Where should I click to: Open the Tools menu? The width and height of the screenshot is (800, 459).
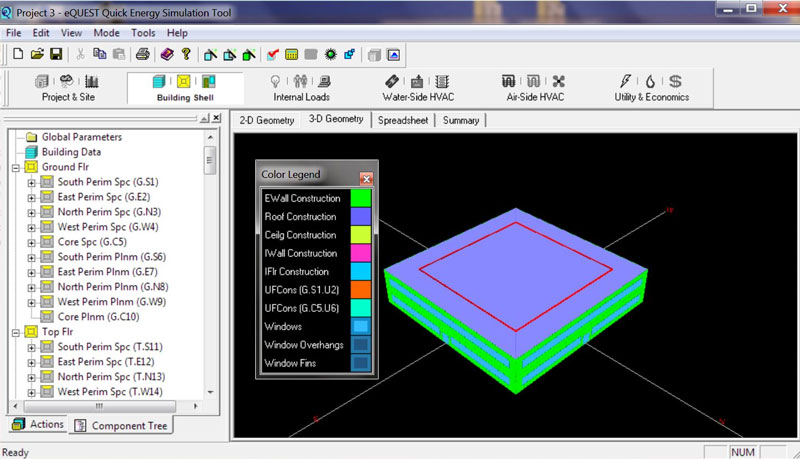click(x=143, y=33)
